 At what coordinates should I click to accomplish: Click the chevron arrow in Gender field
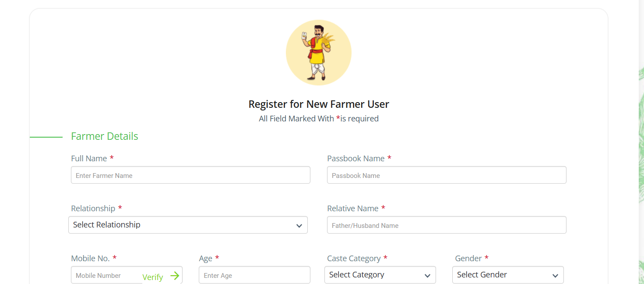coord(555,276)
